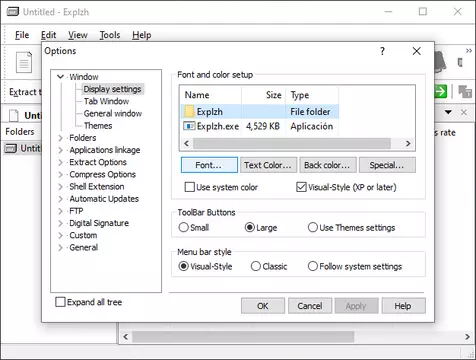This screenshot has width=476, height=360.
Task: Click the new document toolbar icon
Action: pos(24,62)
